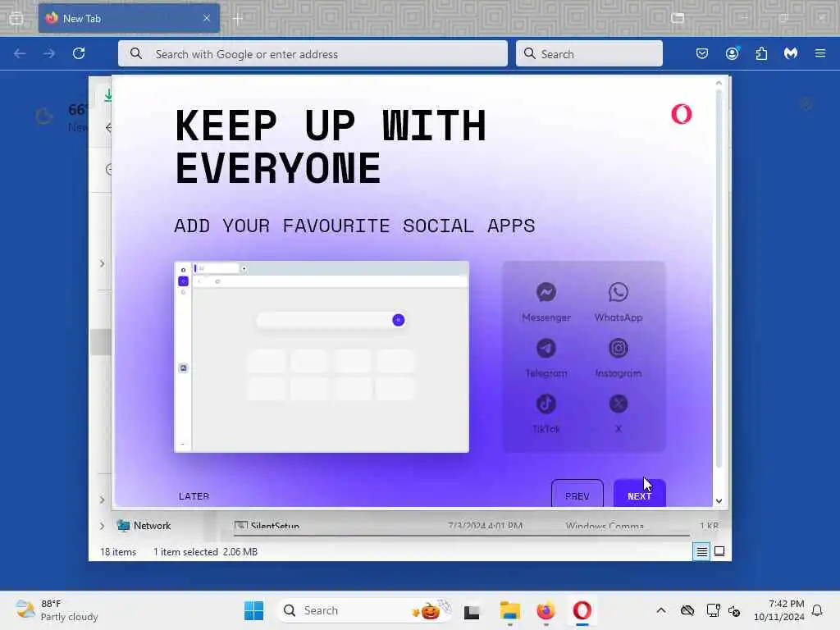Click the SilentSetup file in File Explorer
The width and height of the screenshot is (840, 630).
point(268,525)
